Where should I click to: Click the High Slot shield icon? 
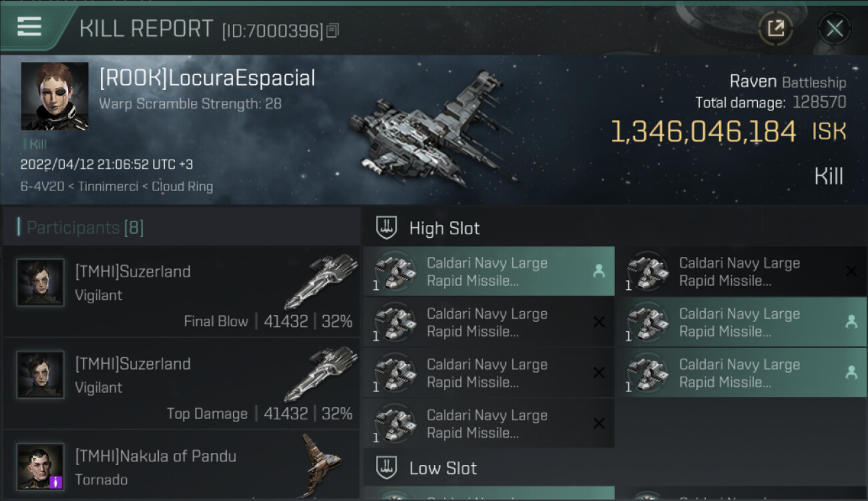(x=387, y=228)
